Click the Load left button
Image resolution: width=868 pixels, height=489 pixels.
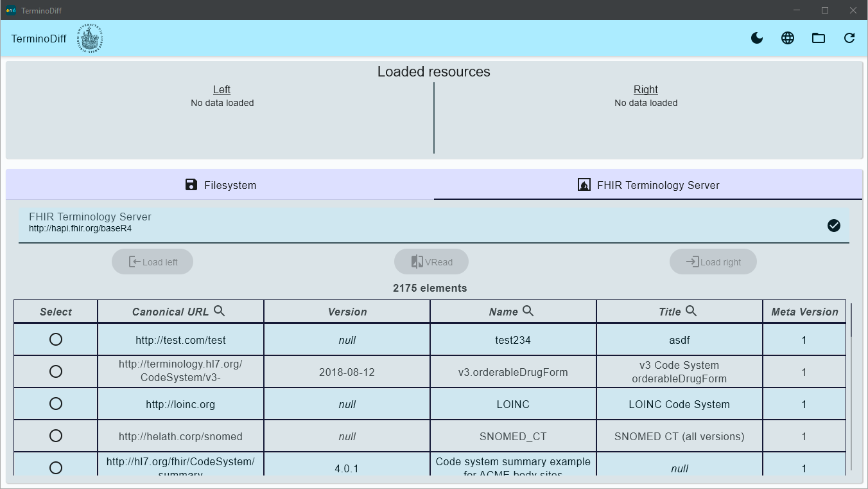tap(153, 262)
